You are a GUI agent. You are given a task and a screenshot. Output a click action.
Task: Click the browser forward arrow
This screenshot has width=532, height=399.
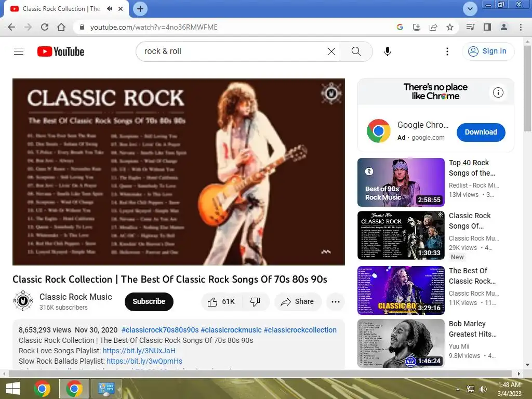(x=28, y=27)
